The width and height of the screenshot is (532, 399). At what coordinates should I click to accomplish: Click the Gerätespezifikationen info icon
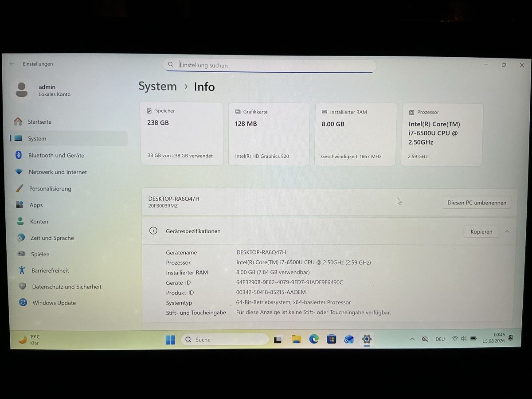[x=153, y=231]
